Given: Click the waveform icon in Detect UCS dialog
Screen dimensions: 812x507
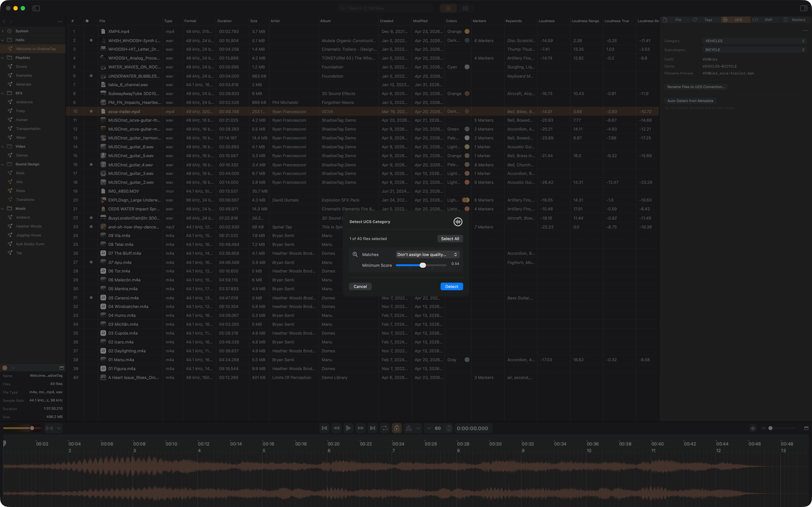Looking at the screenshot, I should coord(458,222).
